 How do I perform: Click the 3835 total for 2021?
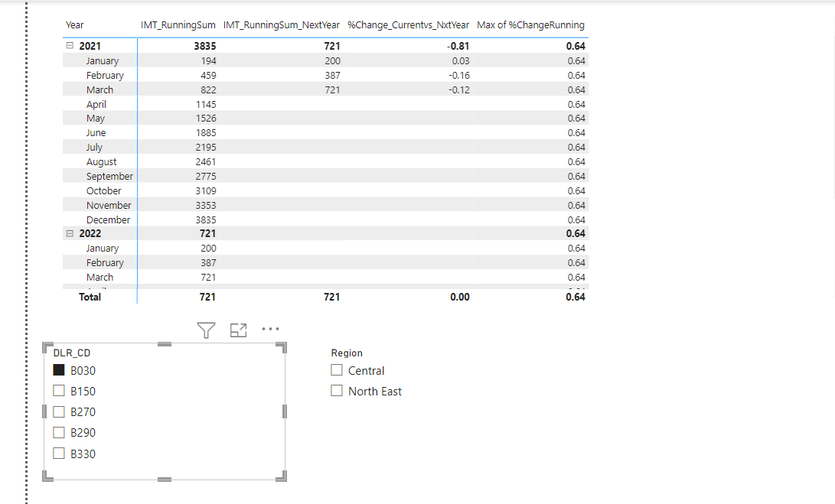tap(205, 47)
